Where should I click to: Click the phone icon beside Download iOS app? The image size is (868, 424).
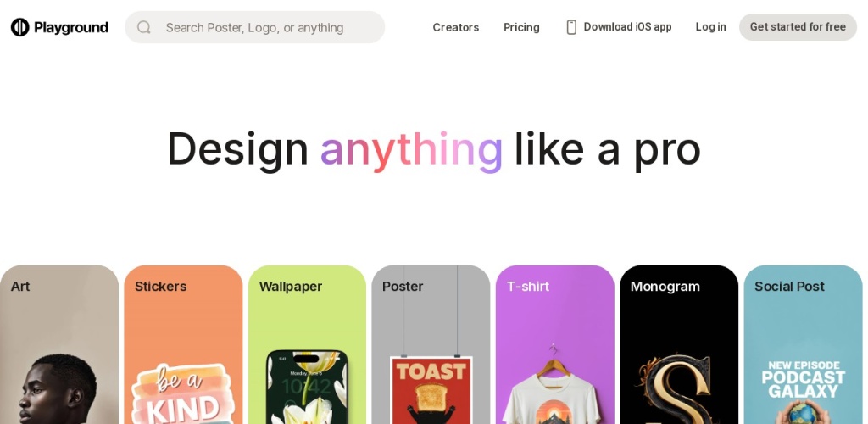pyautogui.click(x=571, y=27)
